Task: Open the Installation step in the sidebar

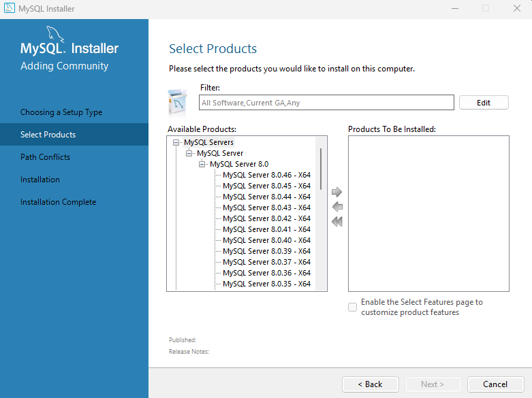Action: [40, 180]
